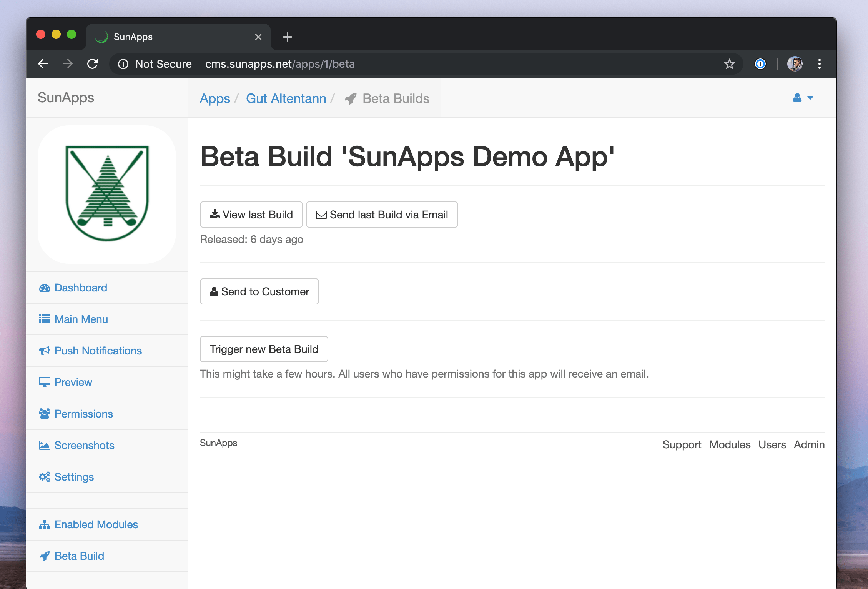
Task: Bookmark this page with the star icon
Action: pyautogui.click(x=729, y=64)
